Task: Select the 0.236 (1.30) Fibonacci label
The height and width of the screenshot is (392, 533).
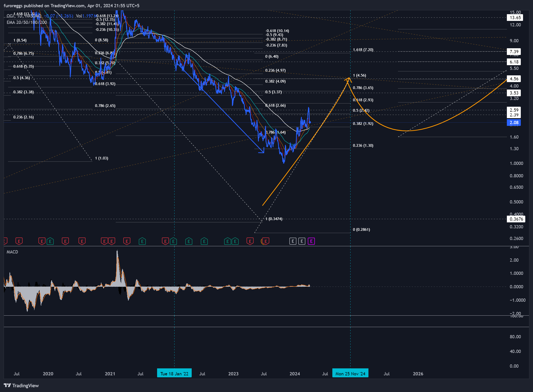Action: click(363, 146)
